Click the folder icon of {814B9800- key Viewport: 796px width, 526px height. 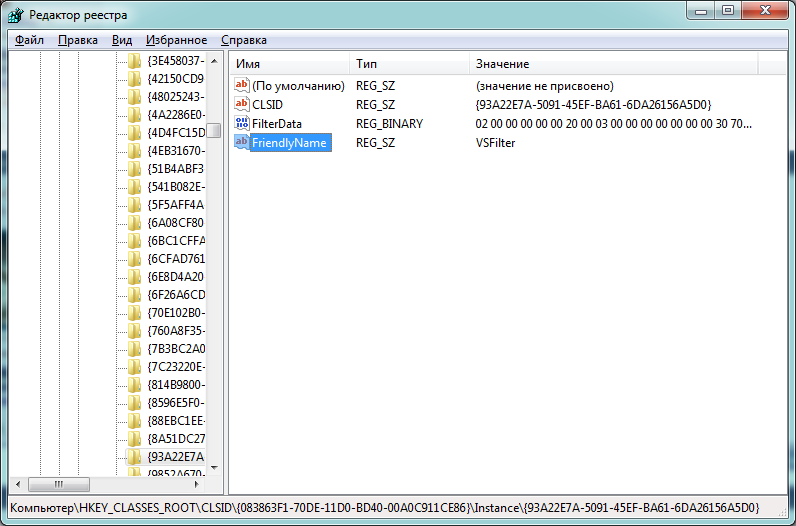[134, 385]
